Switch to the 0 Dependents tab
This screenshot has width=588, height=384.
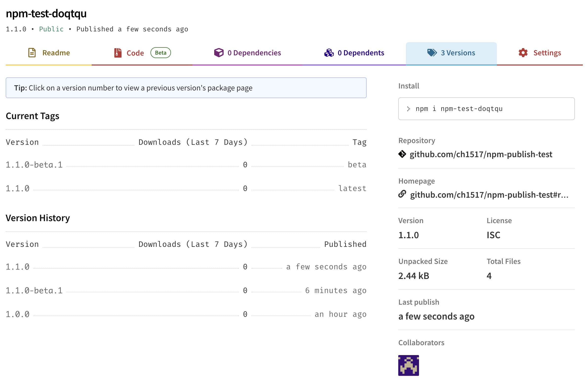(x=361, y=53)
